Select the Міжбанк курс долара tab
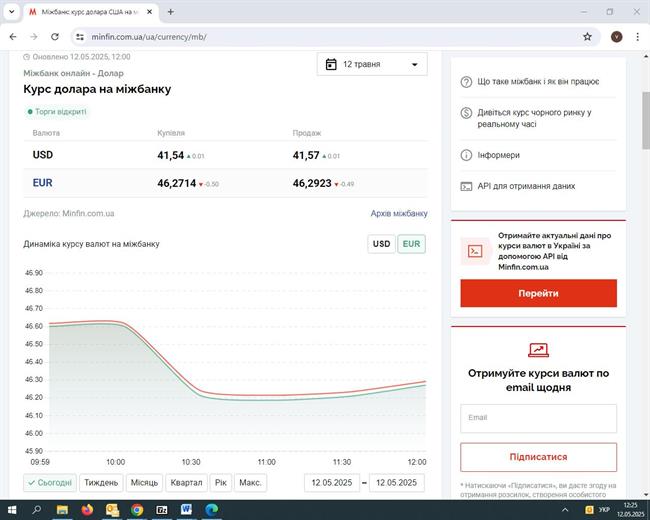650x520 pixels. coord(89,12)
